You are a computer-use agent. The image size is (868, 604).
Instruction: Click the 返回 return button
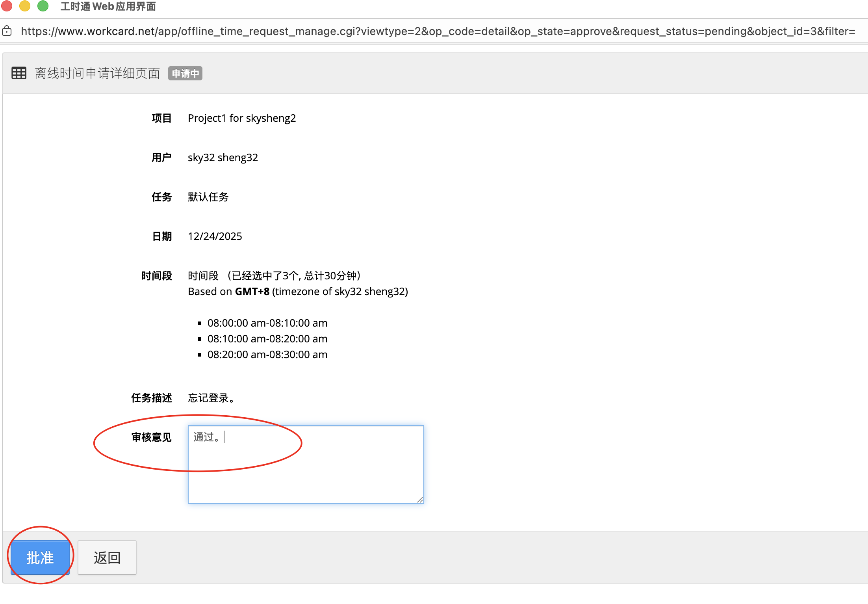107,558
